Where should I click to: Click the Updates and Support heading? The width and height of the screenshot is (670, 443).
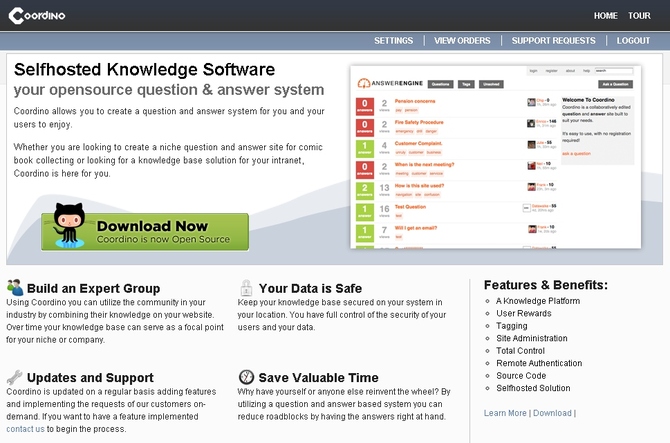click(90, 378)
